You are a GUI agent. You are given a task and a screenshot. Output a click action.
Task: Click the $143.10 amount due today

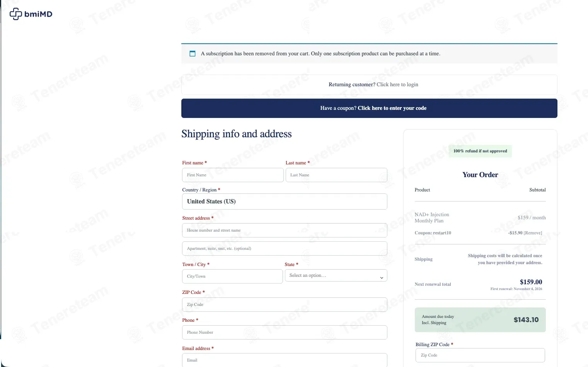coord(526,320)
